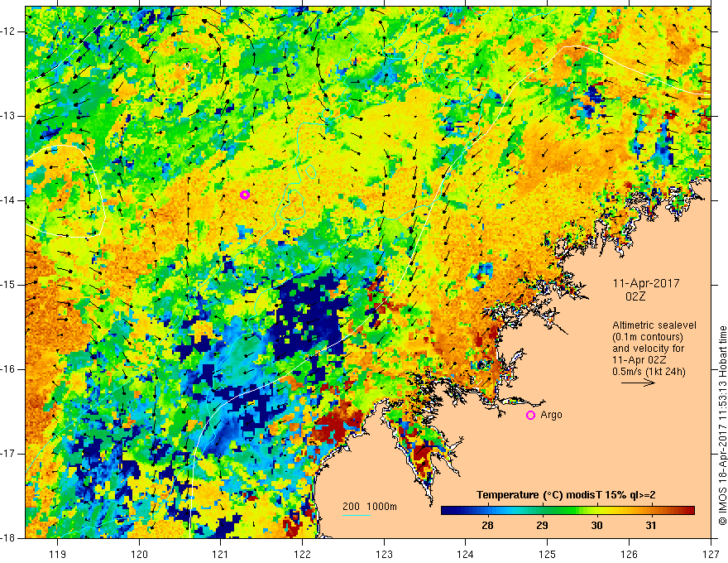Select the "Argo" legend label
The width and height of the screenshot is (728, 563).
551,415
